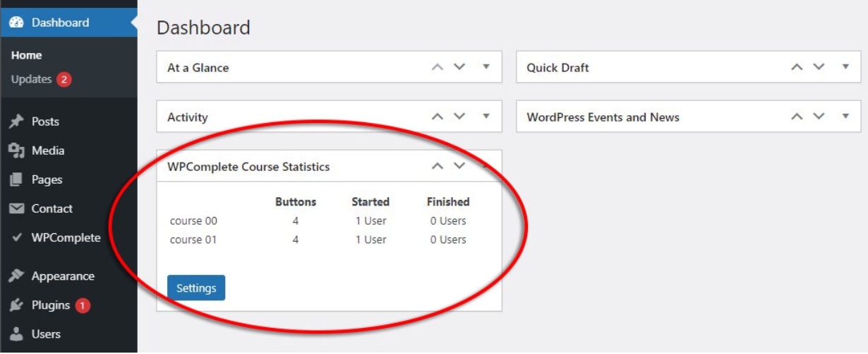
Task: Click the Users person icon
Action: coord(16,334)
